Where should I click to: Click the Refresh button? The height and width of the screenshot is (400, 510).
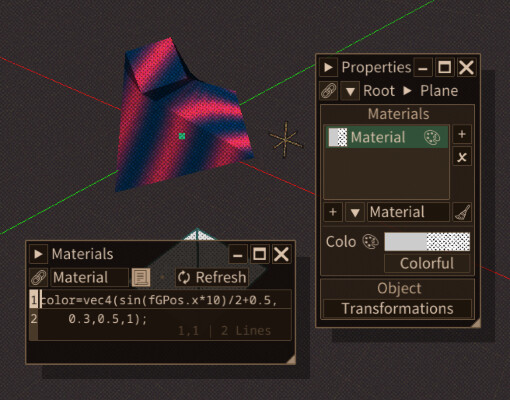click(212, 277)
